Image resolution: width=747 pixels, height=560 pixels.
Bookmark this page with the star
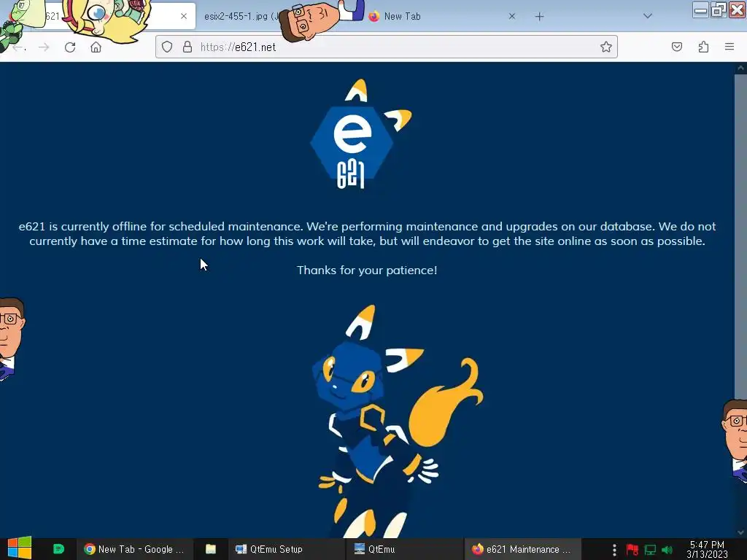606,47
